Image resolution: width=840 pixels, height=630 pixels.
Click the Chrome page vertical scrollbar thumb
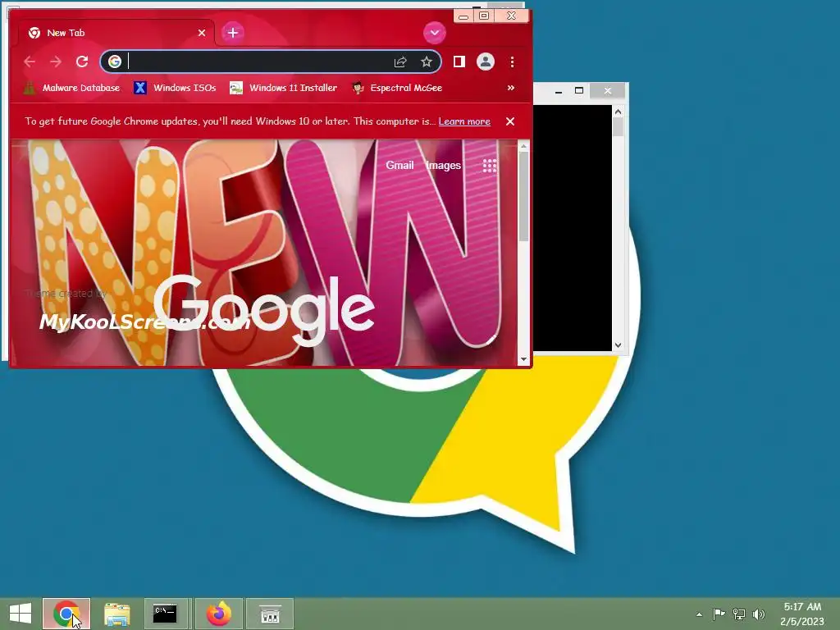tap(524, 196)
